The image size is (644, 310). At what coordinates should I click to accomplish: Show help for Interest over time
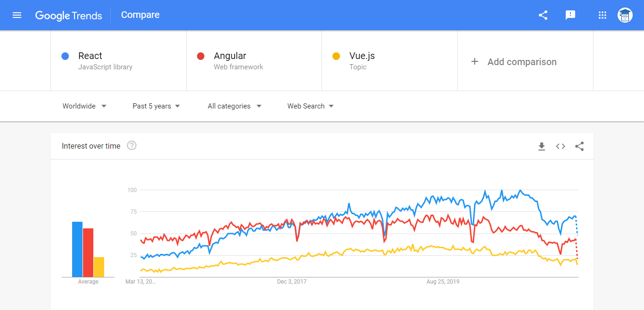point(132,145)
